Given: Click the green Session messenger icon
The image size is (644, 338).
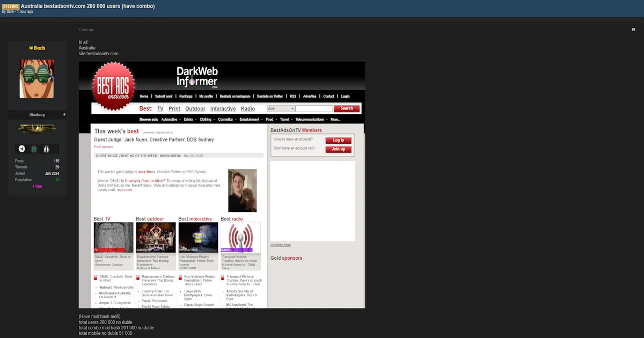Looking at the screenshot, I should (x=34, y=149).
